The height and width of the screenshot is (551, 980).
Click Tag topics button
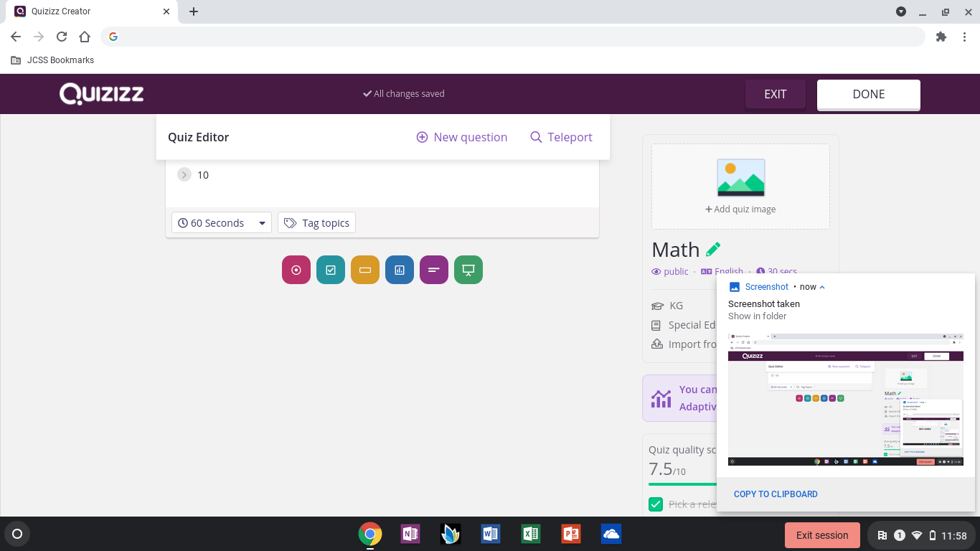point(316,223)
